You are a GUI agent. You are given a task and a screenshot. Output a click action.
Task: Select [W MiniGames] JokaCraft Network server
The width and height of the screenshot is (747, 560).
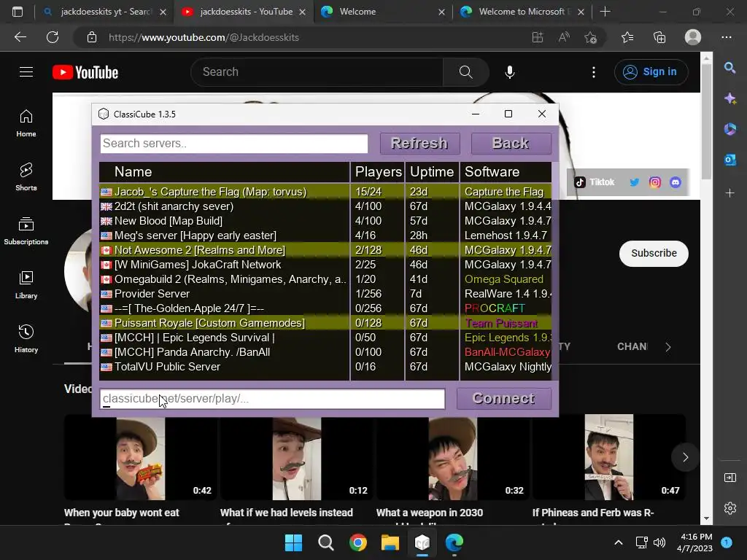click(325, 265)
